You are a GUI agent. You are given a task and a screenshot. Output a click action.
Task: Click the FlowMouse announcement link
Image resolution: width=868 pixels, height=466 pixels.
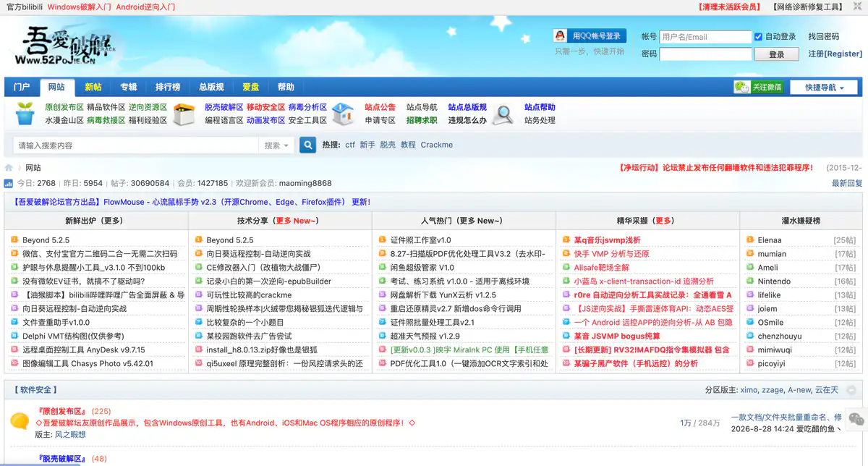(192, 202)
